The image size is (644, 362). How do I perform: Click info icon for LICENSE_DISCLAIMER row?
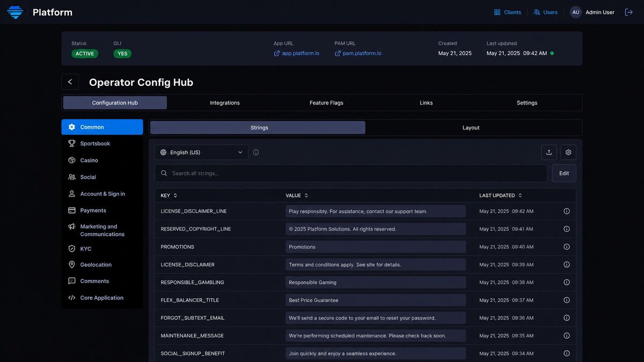[567, 264]
